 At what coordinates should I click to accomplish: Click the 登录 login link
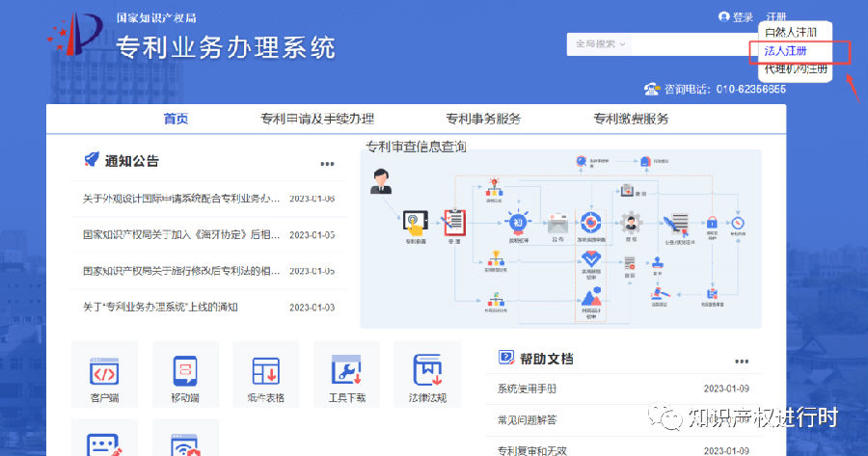click(736, 17)
